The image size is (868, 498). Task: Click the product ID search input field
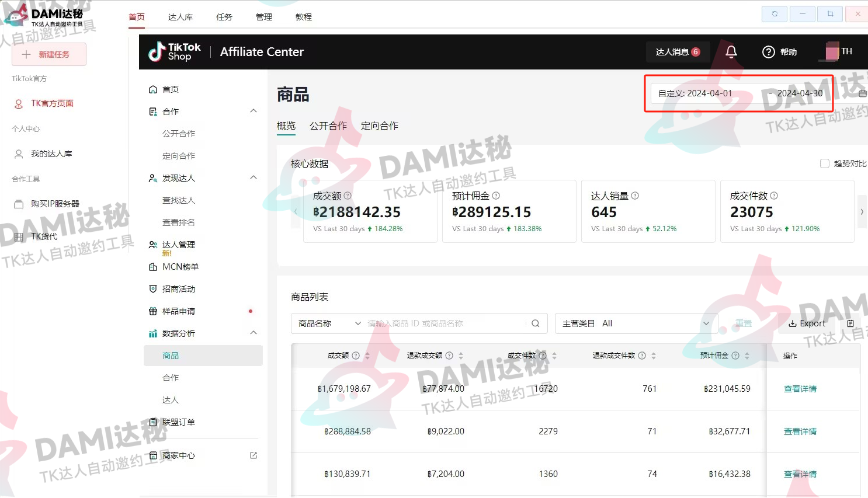(444, 323)
